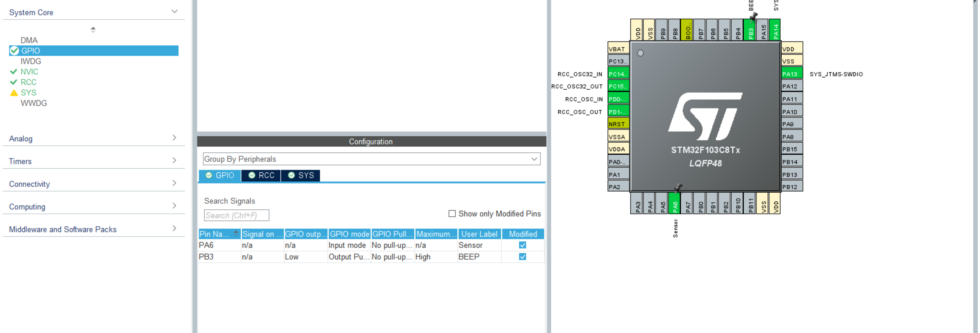Sort by Maximum output speed column
980x333 pixels.
pyautogui.click(x=436, y=234)
